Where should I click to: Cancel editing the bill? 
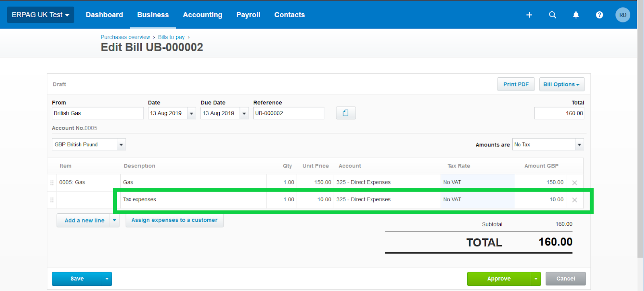pos(566,279)
